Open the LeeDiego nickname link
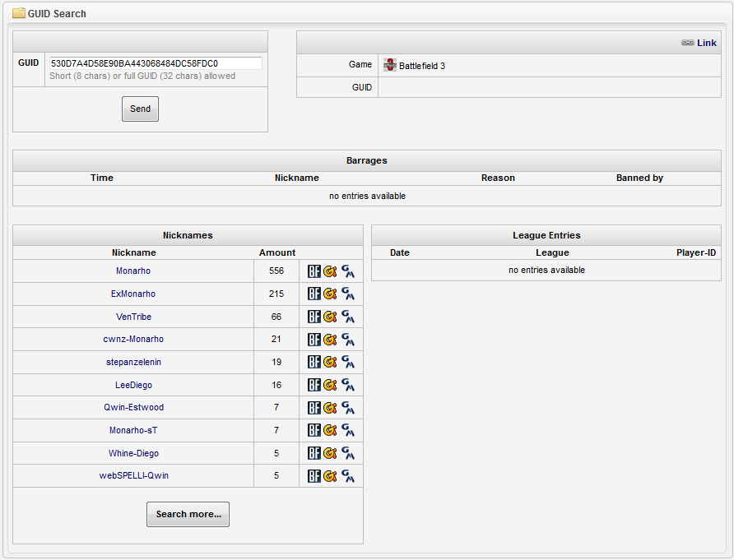The image size is (734, 560). (x=133, y=385)
